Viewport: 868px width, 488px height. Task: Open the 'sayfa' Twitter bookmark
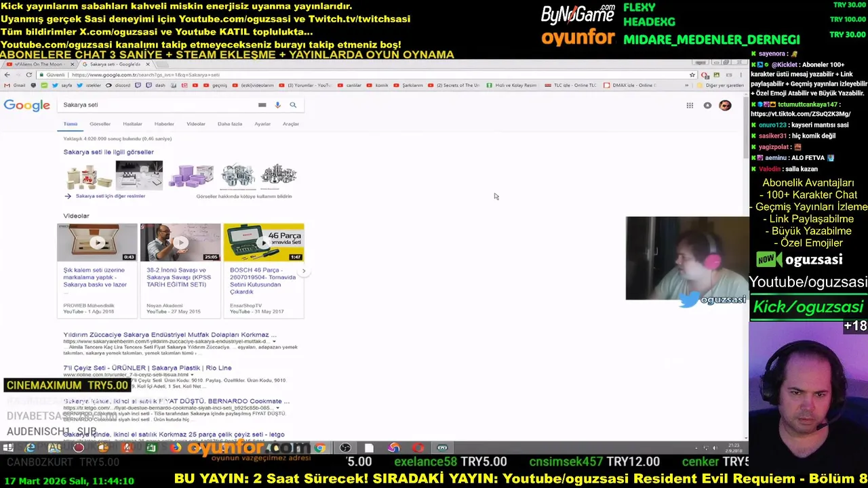tap(62, 85)
